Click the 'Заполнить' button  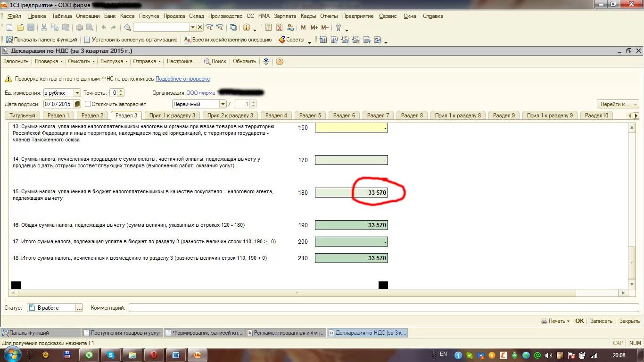pyautogui.click(x=16, y=61)
